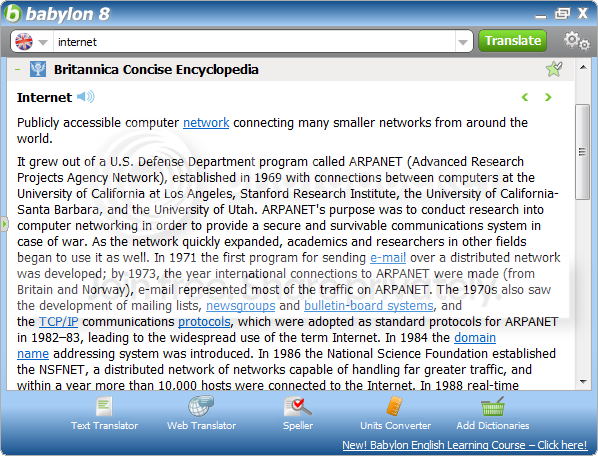This screenshot has height=456, width=598.
Task: Expand the side panel with left-edge arrow
Action: pos(4,224)
